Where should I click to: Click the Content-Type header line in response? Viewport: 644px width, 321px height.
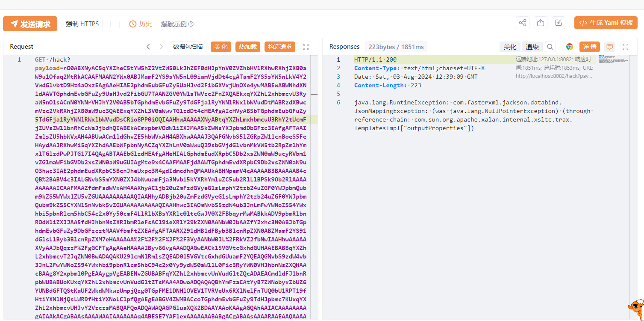click(419, 68)
